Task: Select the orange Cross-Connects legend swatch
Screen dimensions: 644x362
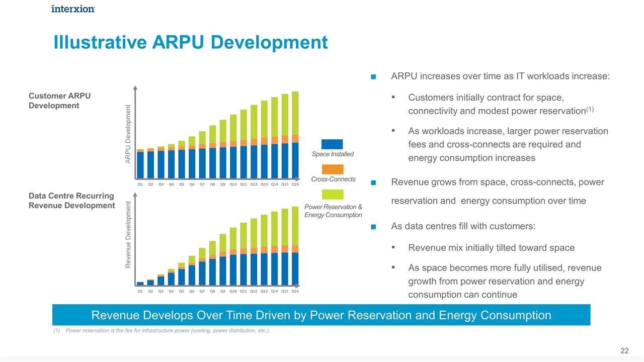Action: pyautogui.click(x=332, y=169)
